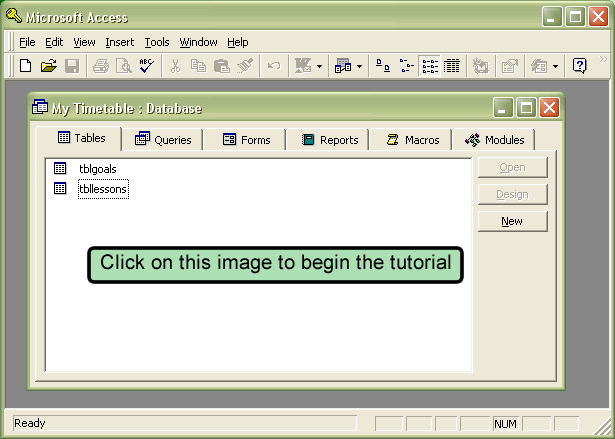Select the tblgoals table name

pyautogui.click(x=98, y=169)
